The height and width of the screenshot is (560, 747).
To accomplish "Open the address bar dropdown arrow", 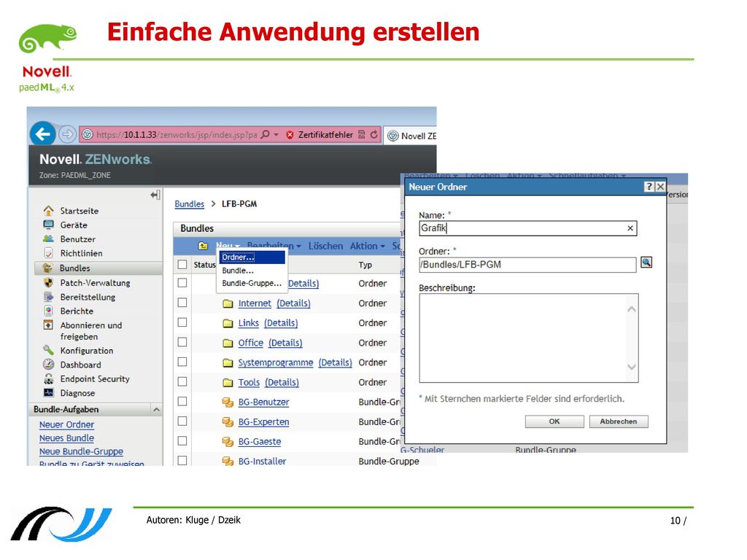I will pyautogui.click(x=276, y=135).
